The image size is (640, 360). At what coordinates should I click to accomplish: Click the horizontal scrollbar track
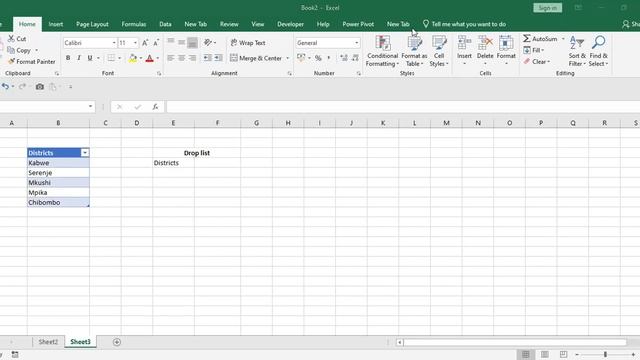point(515,342)
